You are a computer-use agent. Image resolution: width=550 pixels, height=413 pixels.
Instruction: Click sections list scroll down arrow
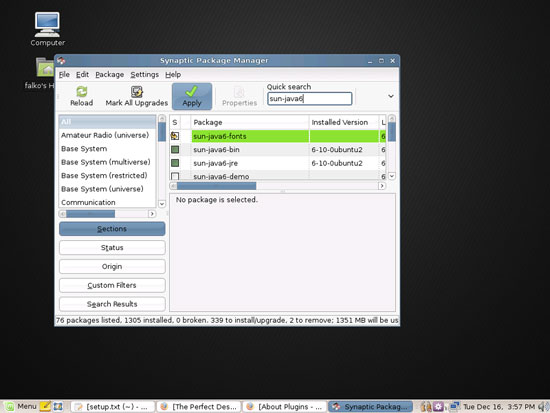click(162, 204)
